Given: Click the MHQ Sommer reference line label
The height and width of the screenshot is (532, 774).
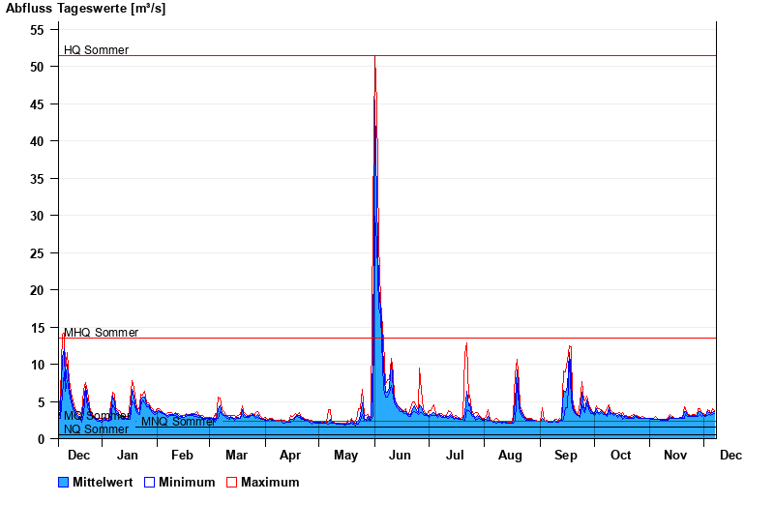Looking at the screenshot, I should tap(101, 333).
